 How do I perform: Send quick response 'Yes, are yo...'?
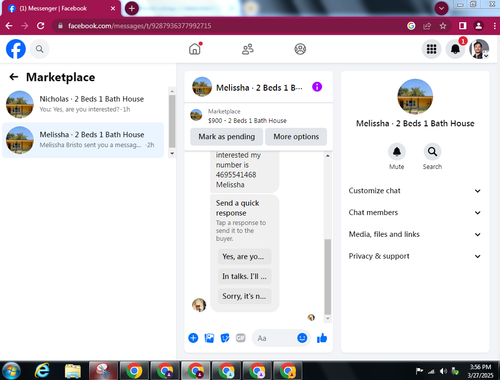coord(244,257)
